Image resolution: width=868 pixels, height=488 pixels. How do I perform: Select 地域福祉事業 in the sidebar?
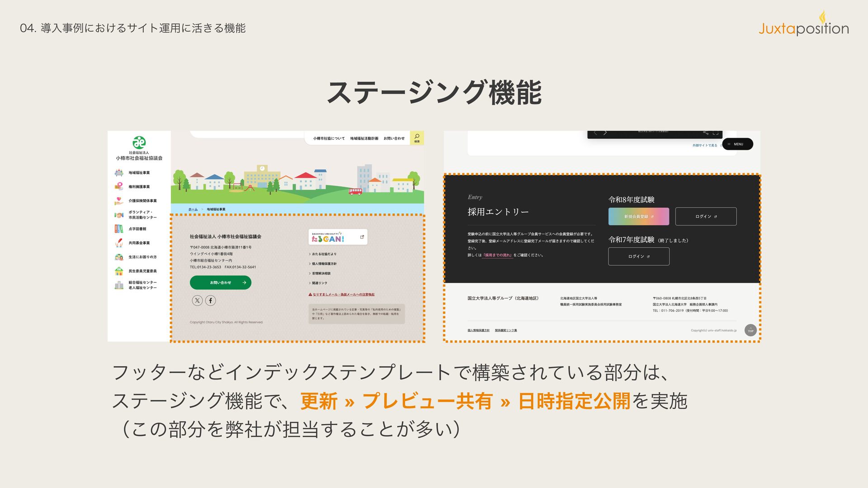(x=139, y=173)
